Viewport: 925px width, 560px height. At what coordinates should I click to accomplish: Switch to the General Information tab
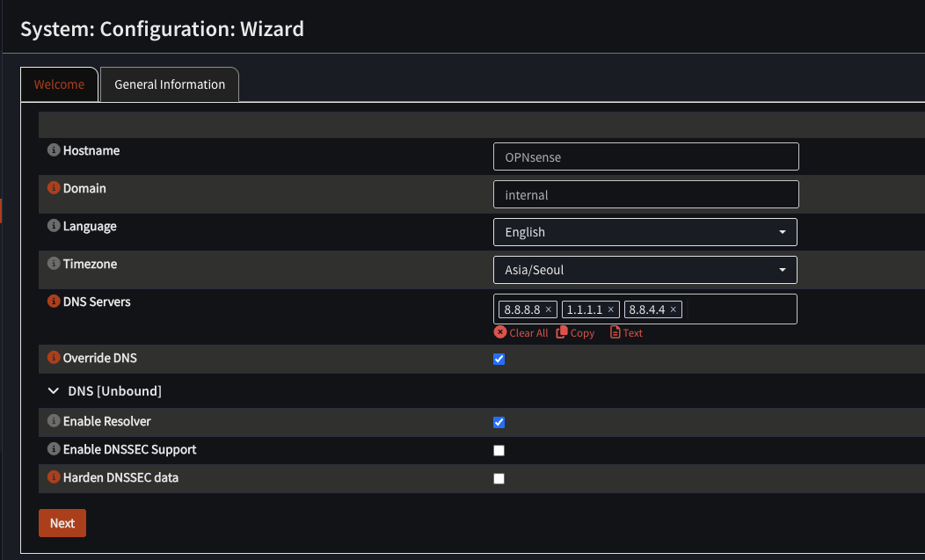(x=170, y=84)
